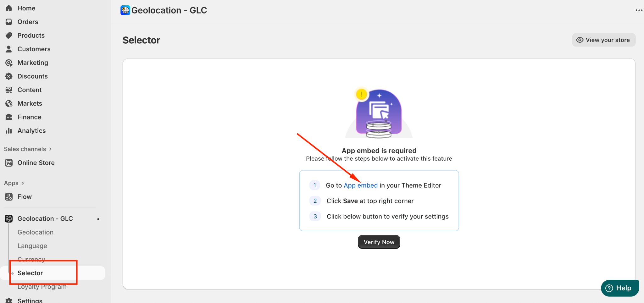Click the app embed warning illustration

(379, 113)
